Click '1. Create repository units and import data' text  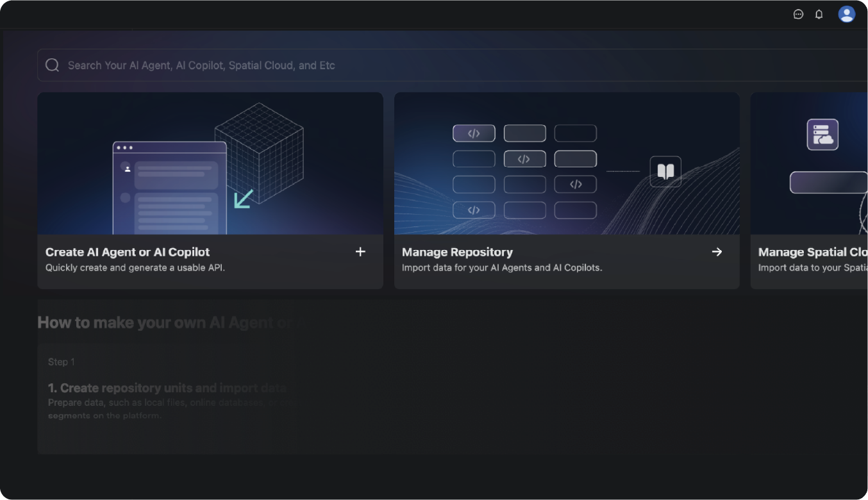tap(167, 388)
